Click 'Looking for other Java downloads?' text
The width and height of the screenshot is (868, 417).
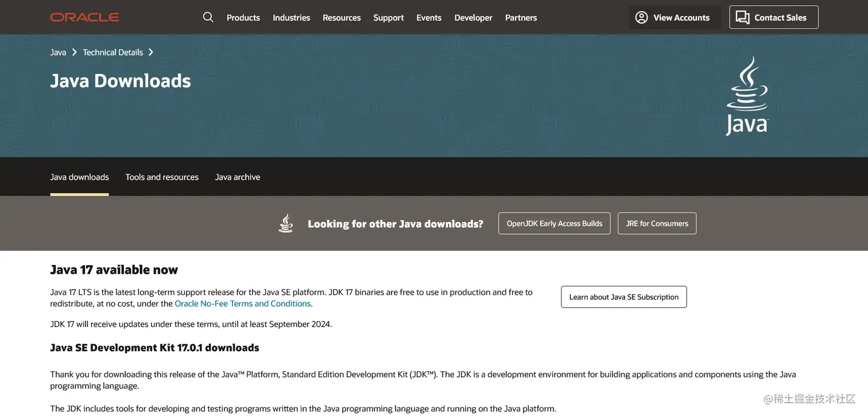(x=396, y=224)
